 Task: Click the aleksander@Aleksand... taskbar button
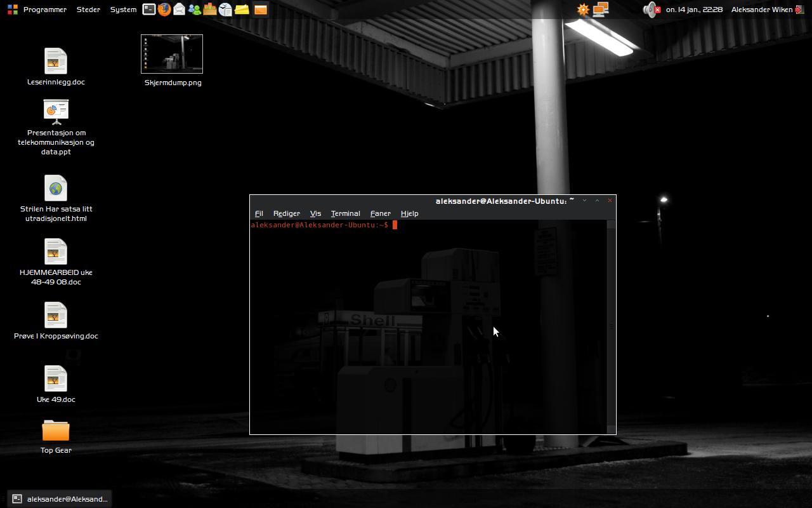click(60, 499)
